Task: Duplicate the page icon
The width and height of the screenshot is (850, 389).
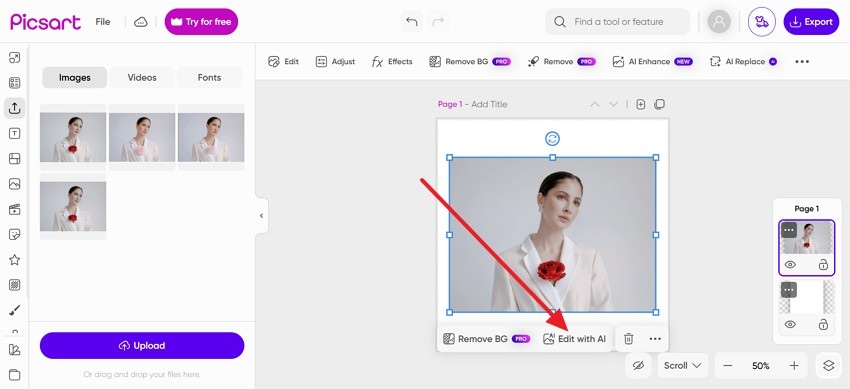Action: [659, 105]
